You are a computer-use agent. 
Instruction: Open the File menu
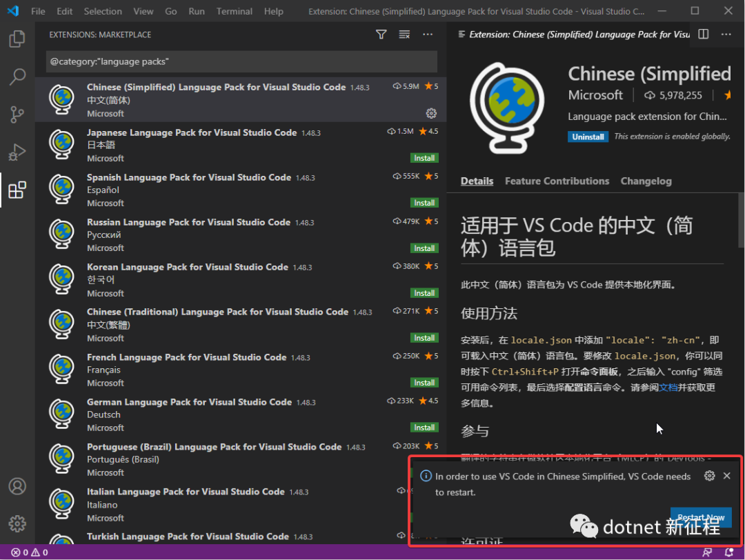pyautogui.click(x=38, y=12)
